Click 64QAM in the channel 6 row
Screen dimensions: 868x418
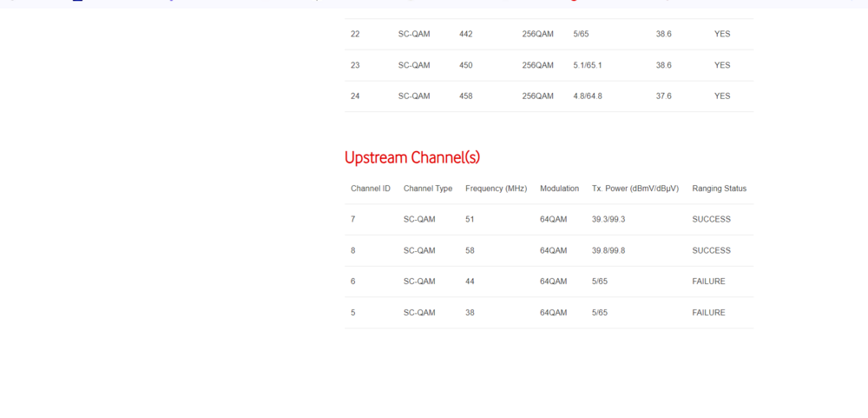pyautogui.click(x=554, y=282)
